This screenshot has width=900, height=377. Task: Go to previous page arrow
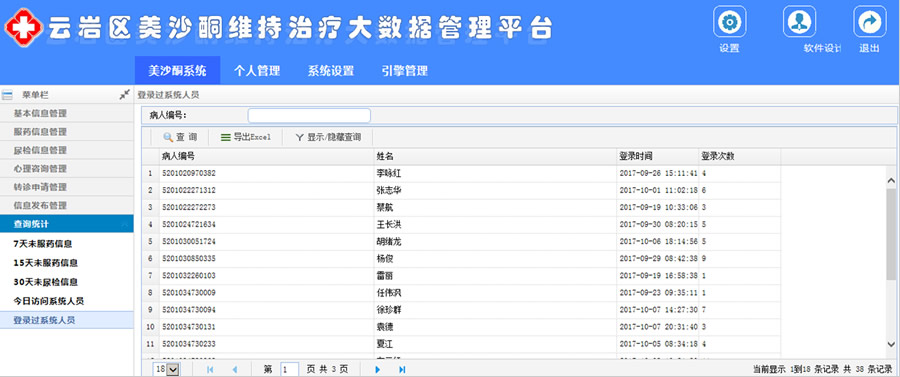pos(234,370)
